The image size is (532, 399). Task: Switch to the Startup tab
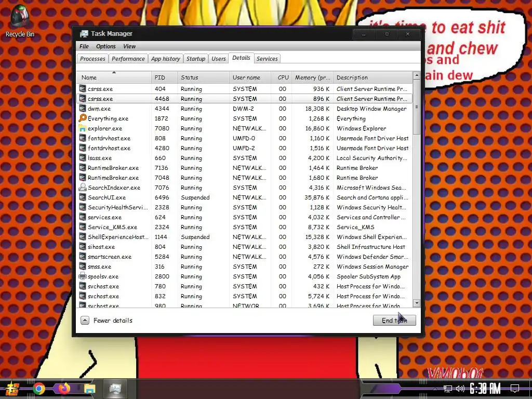(x=196, y=59)
